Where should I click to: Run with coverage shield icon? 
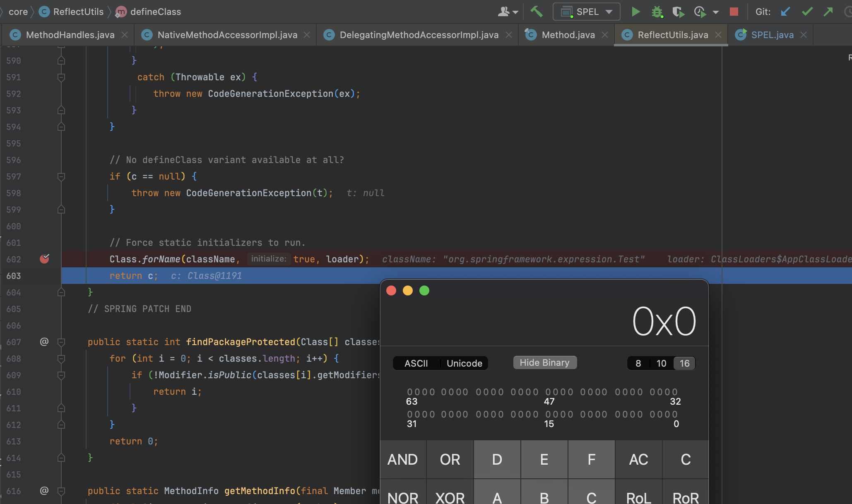678,12
